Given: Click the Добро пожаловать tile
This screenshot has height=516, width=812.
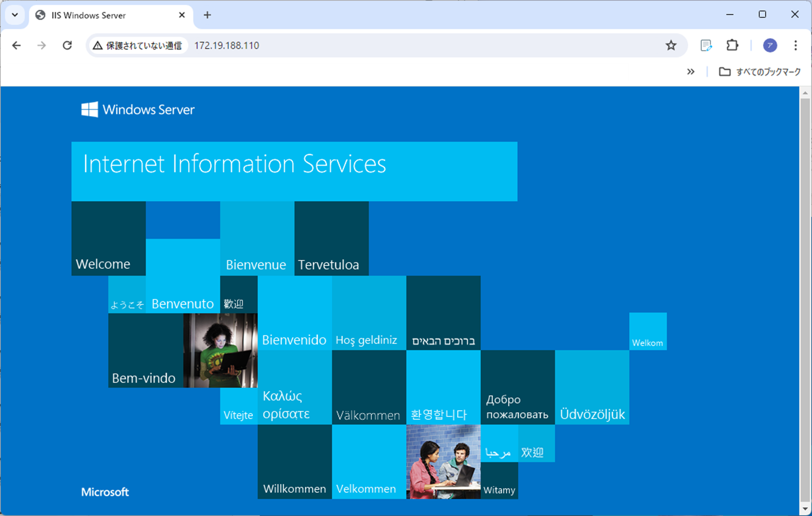Looking at the screenshot, I should click(518, 388).
